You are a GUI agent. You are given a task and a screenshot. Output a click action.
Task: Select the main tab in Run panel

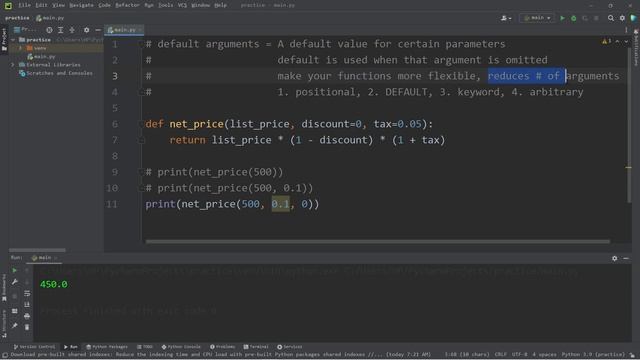[x=44, y=258]
